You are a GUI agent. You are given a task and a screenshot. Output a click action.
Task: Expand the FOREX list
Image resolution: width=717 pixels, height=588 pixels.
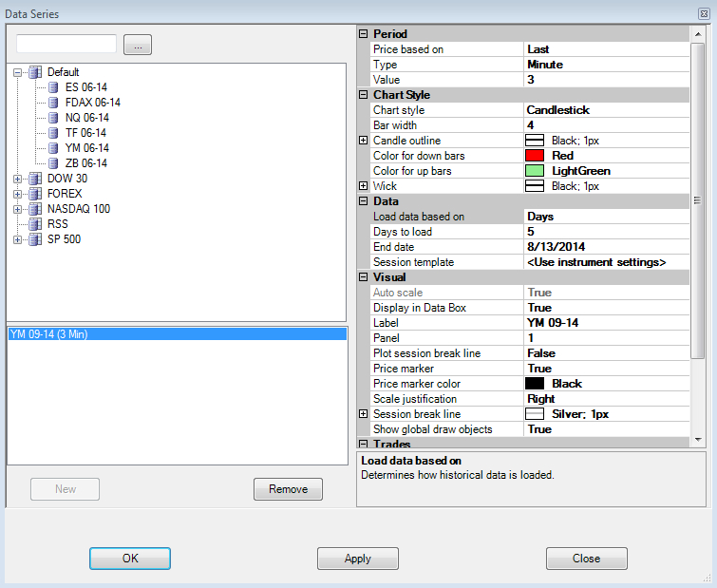click(x=17, y=194)
